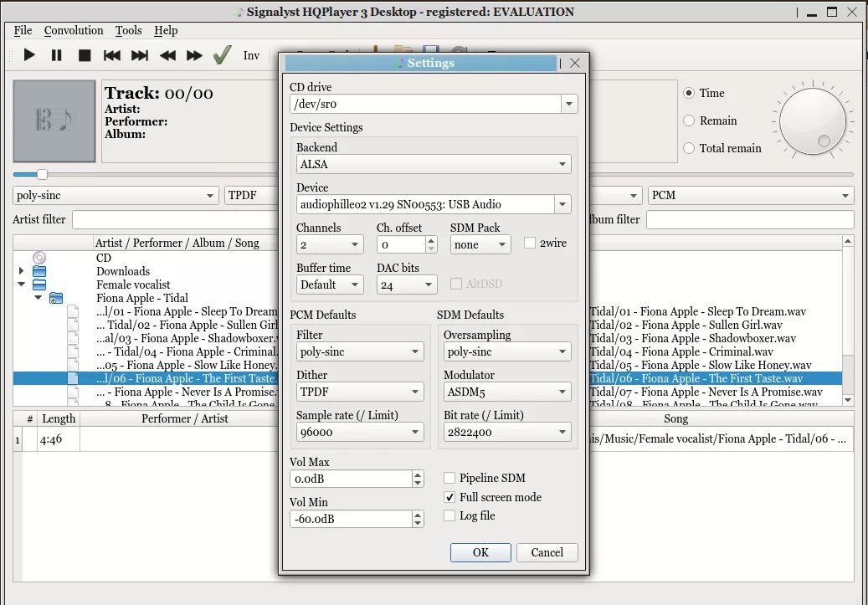Confirm settings with the OK button
Image resolution: width=868 pixels, height=605 pixels.
[480, 552]
